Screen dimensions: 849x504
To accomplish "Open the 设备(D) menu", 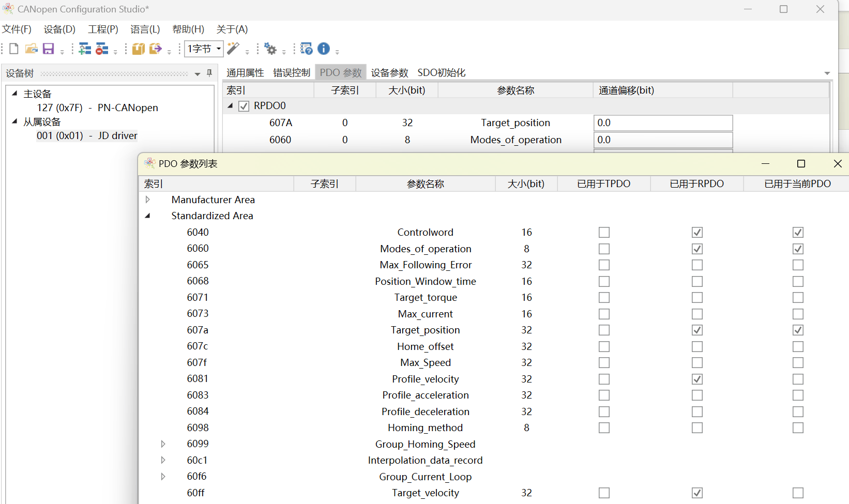I will (x=59, y=29).
